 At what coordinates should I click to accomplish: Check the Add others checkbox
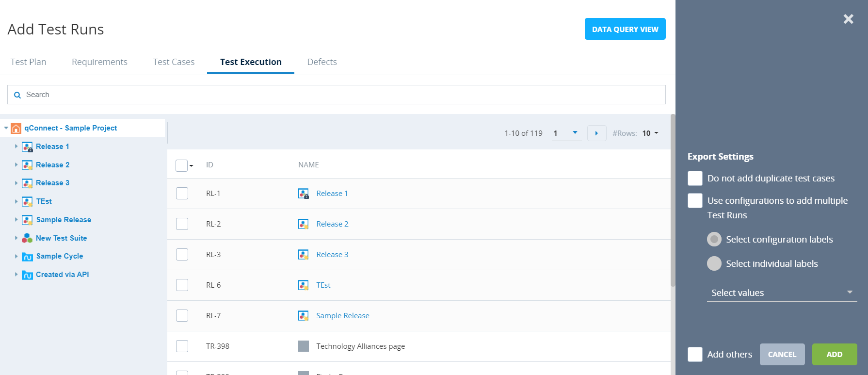tap(695, 354)
